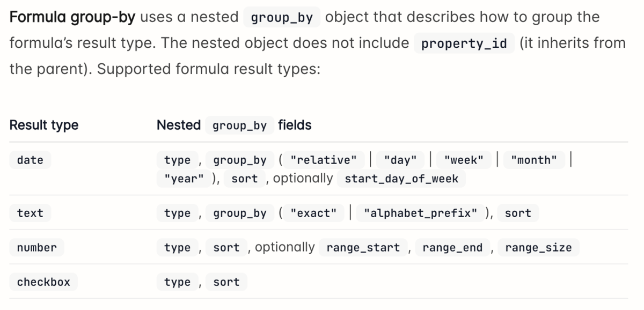Click the checkbox result type cell

(x=43, y=282)
